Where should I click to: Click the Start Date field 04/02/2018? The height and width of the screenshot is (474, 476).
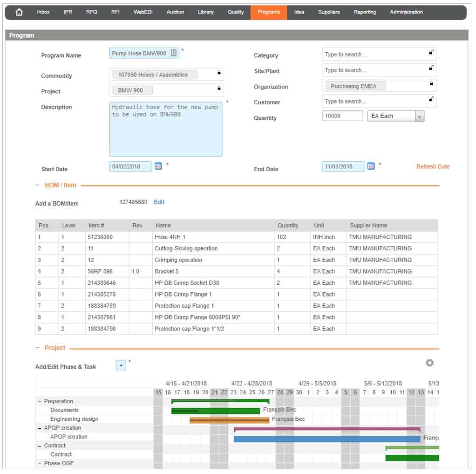click(x=131, y=167)
